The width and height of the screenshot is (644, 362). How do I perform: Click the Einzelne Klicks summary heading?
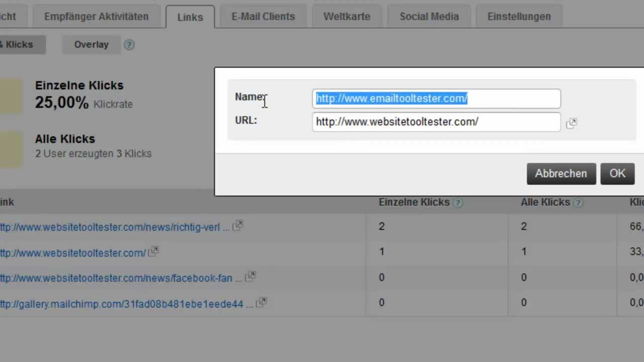click(79, 85)
